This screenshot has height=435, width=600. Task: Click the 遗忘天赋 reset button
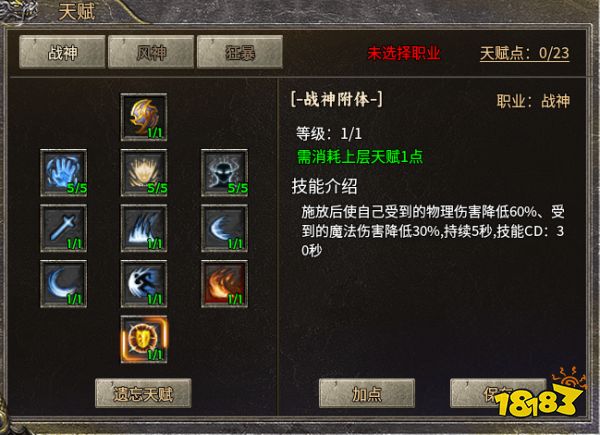click(x=143, y=393)
